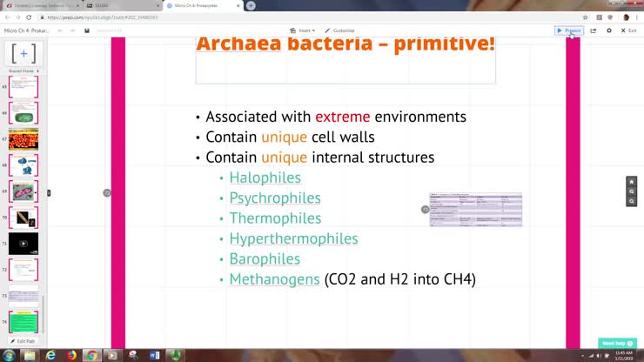This screenshot has height=362, width=644.
Task: Select path thumbnail number 66
Action: coord(23,113)
